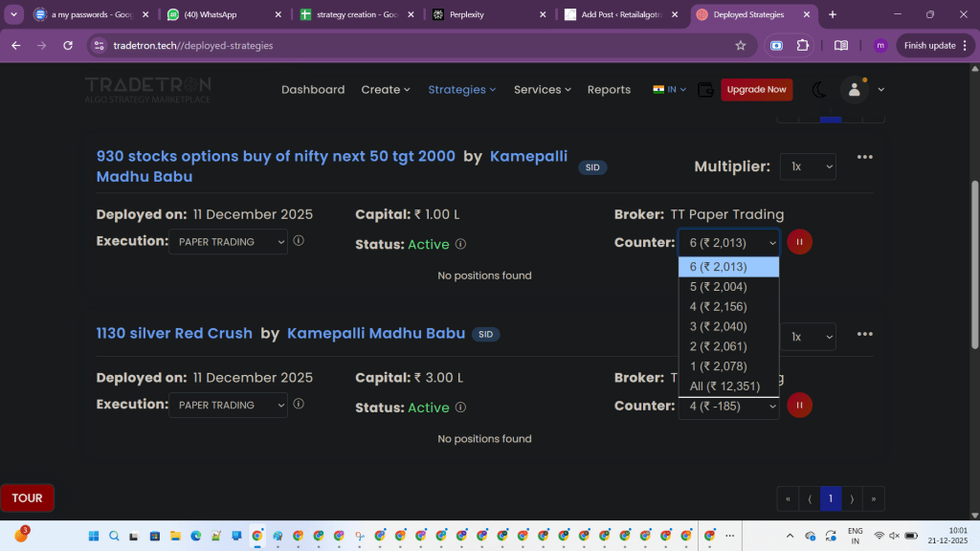Pause the 1130 silver Red Crush strategy
980x551 pixels.
click(799, 406)
